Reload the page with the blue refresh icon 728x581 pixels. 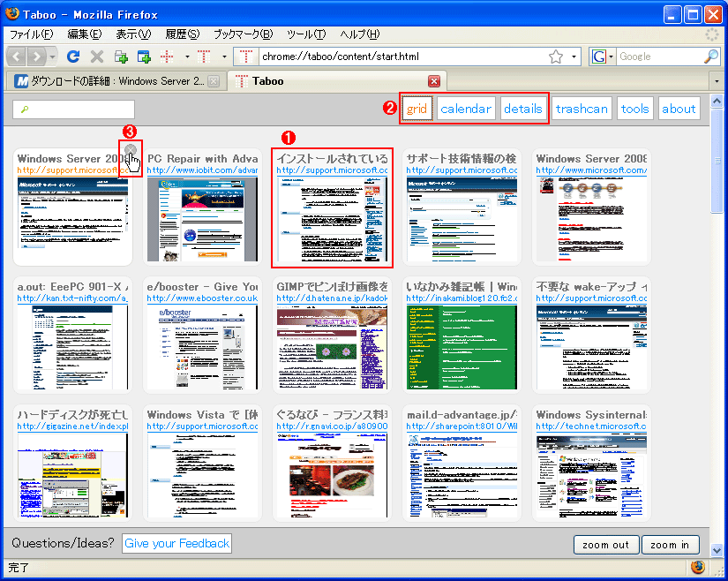(73, 57)
